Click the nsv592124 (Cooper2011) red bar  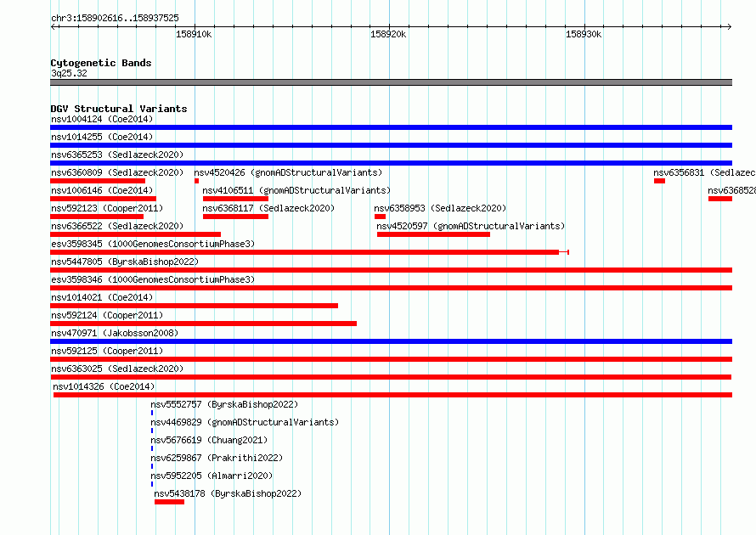coord(204,324)
